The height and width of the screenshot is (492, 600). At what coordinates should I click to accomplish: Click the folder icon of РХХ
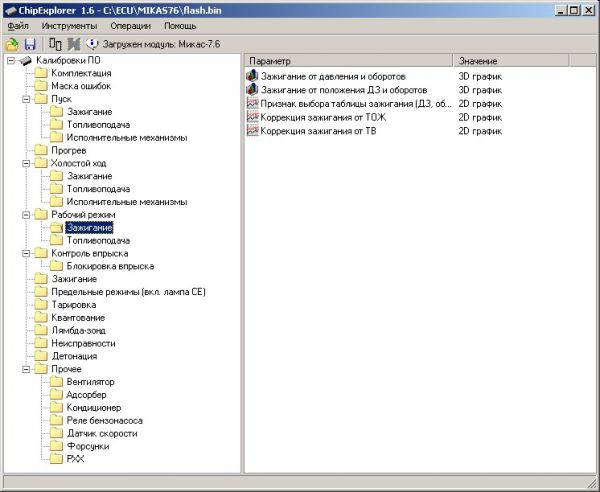click(x=56, y=459)
